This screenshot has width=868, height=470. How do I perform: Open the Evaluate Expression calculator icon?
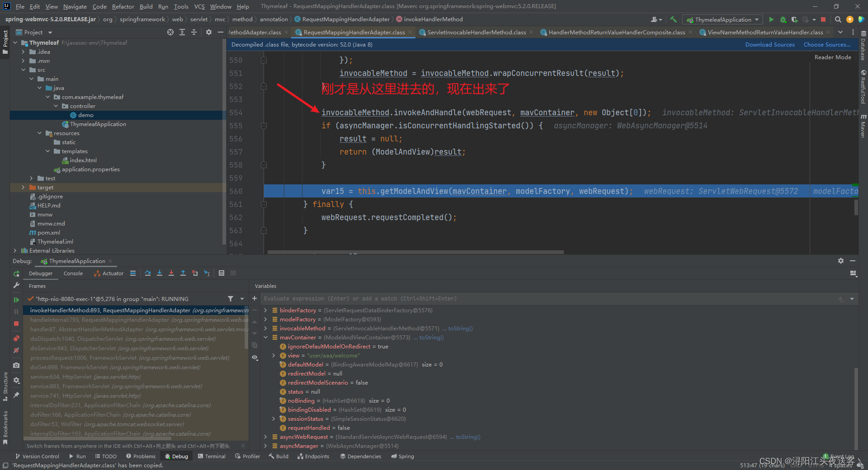(222, 273)
